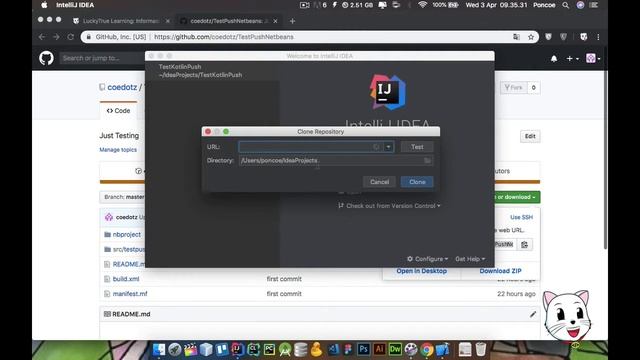Click the browser address bar URL
The image size is (640, 360).
(224, 37)
